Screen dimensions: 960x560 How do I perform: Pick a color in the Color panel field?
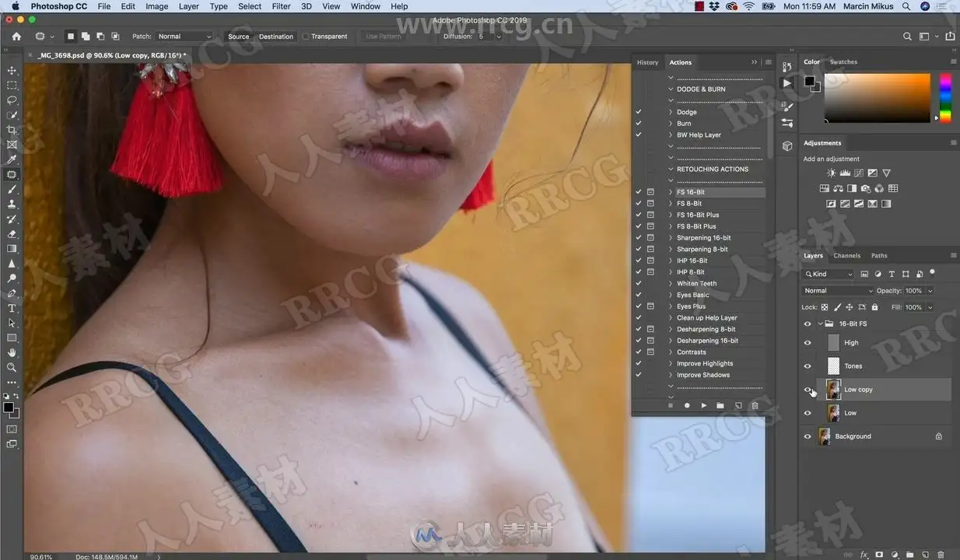877,97
